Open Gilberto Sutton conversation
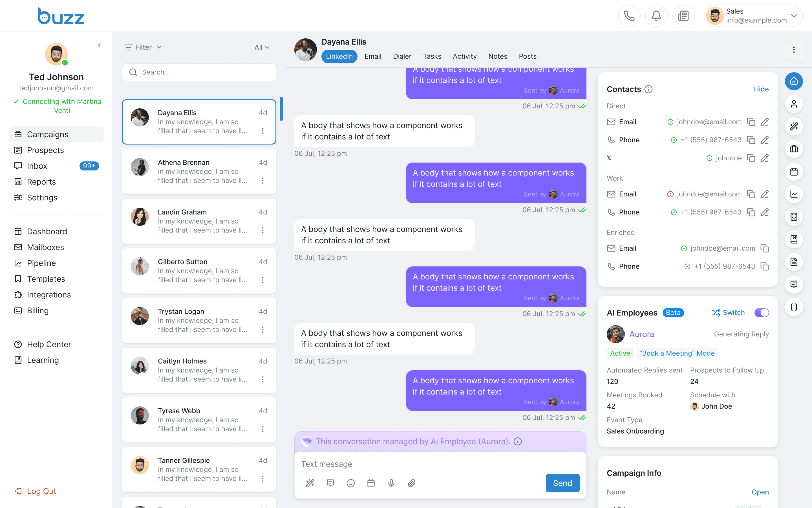The height and width of the screenshot is (508, 812). click(x=199, y=271)
